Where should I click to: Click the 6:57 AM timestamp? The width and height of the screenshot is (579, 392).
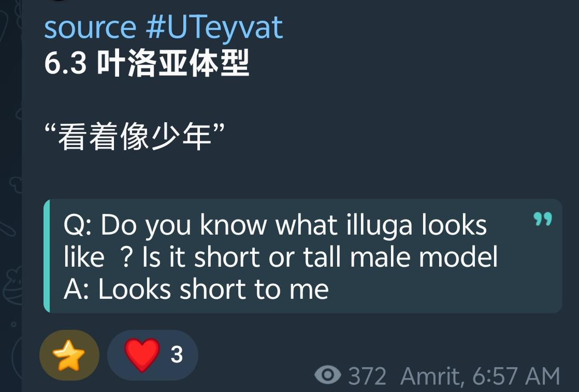[x=516, y=376]
